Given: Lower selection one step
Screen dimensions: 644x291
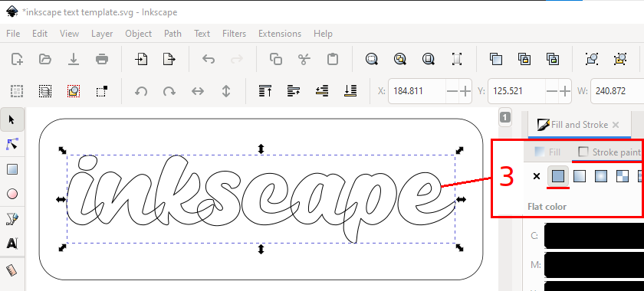Looking at the screenshot, I should (x=322, y=90).
